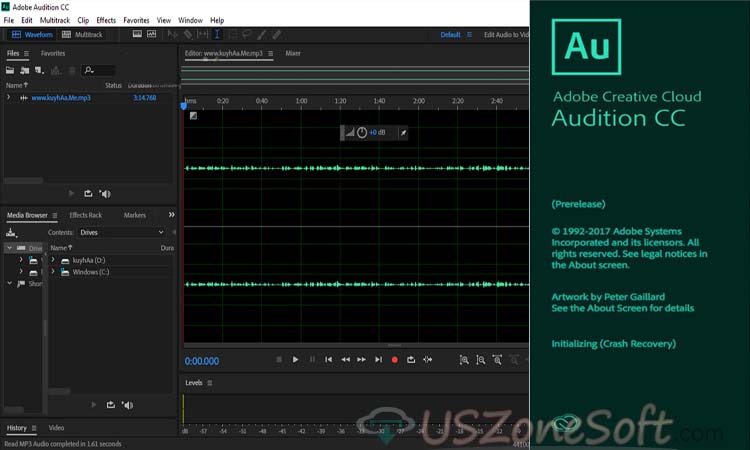Toggle channel enable icon in waveform corner

tap(193, 116)
